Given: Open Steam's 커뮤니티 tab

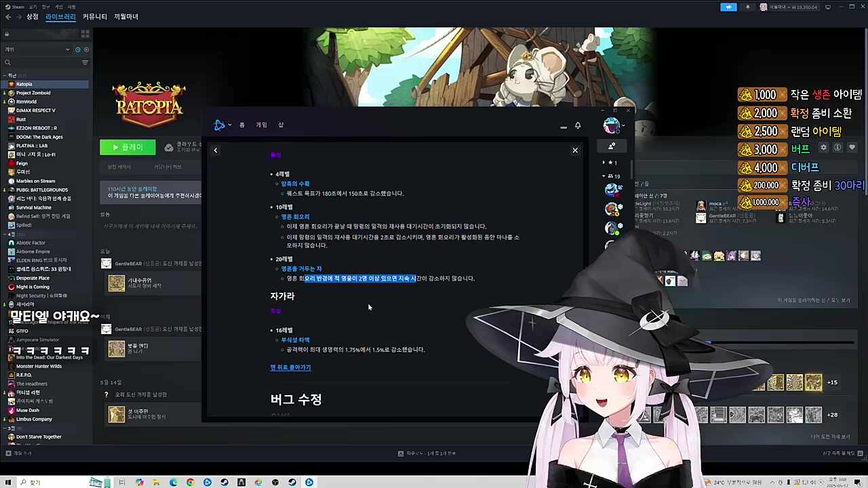Looking at the screenshot, I should click(95, 17).
